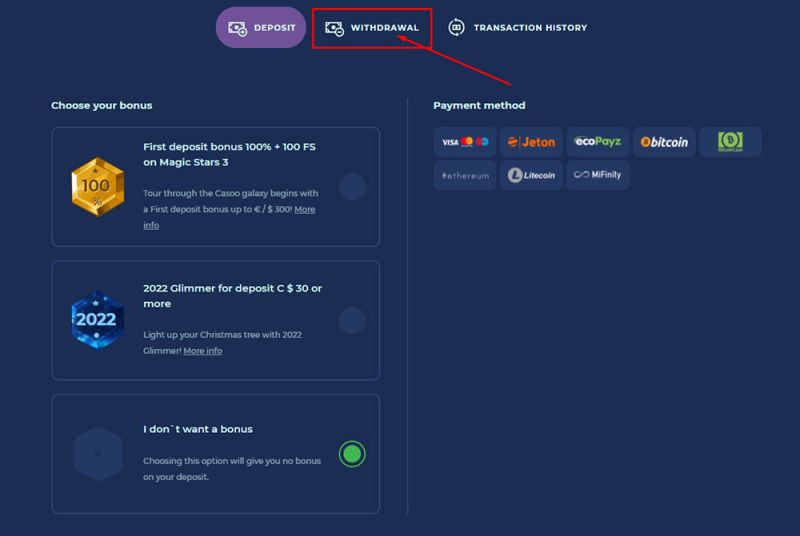Select the First deposit bonus radio button
The height and width of the screenshot is (536, 800).
coord(352,187)
